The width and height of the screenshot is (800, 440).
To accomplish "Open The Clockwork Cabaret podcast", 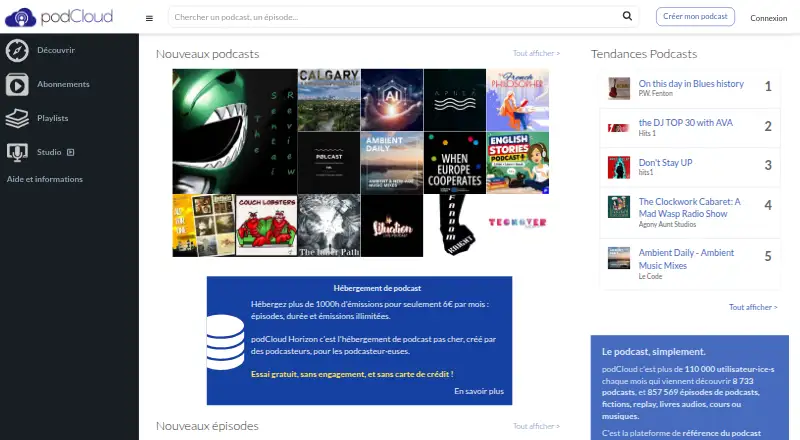I will tap(689, 208).
